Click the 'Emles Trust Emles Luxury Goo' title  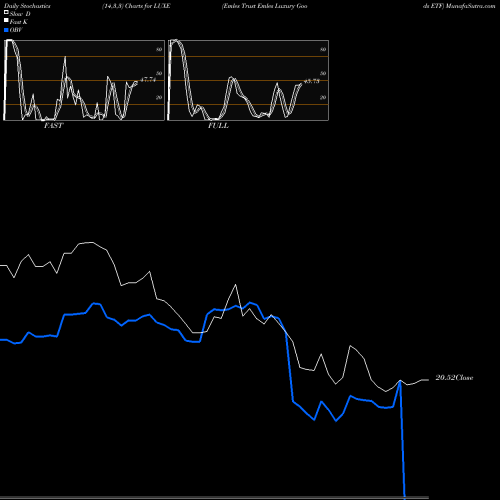(265, 6)
